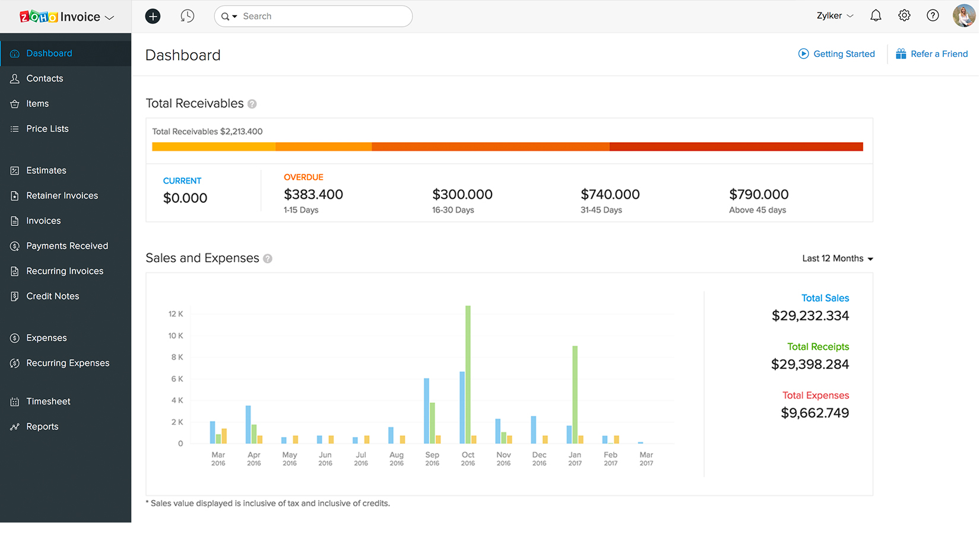Open Expenses in sidebar
Screen dimensions: 980x551
click(x=46, y=338)
